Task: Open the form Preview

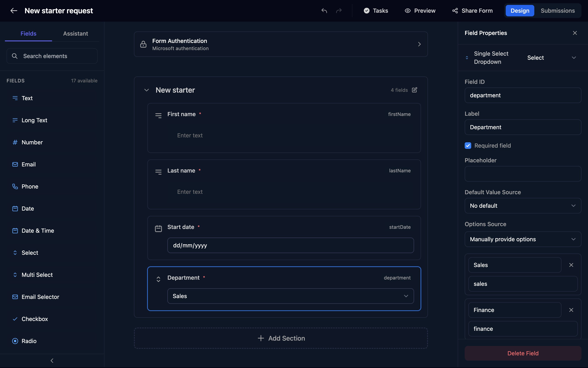Action: coord(420,11)
